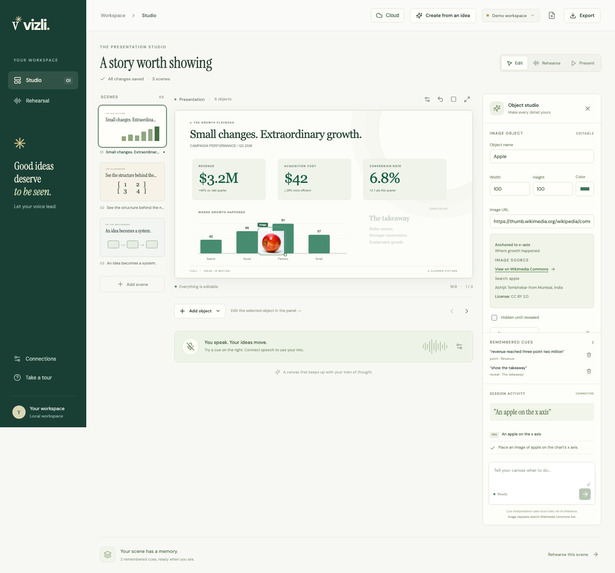Click the undo icon above canvas
Screen dimensions: 615x573
pos(440,100)
